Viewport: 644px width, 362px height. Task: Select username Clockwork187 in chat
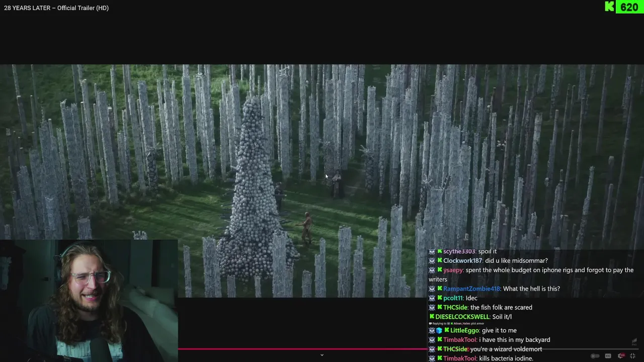(x=463, y=260)
